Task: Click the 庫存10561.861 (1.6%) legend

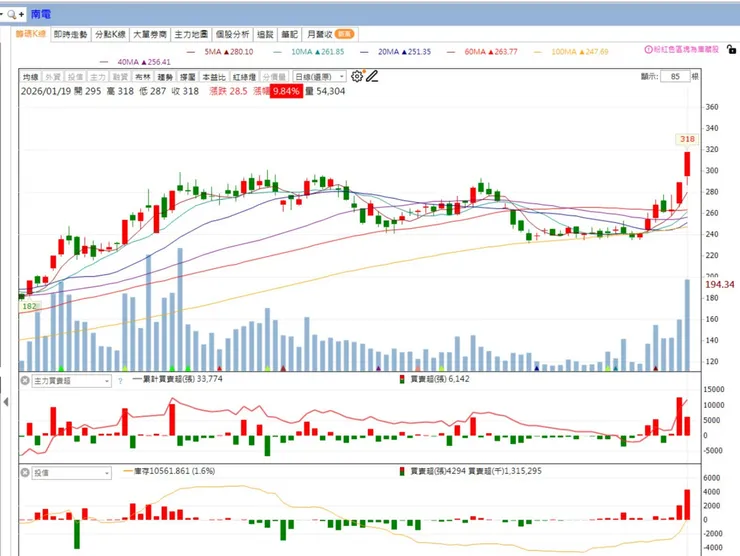Action: pos(169,471)
